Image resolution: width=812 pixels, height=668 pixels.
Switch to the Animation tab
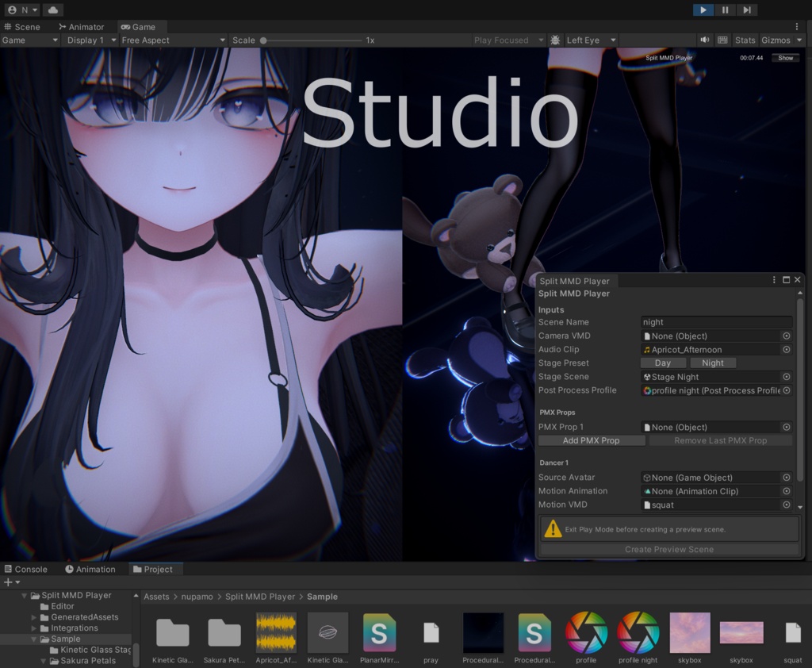(x=90, y=569)
